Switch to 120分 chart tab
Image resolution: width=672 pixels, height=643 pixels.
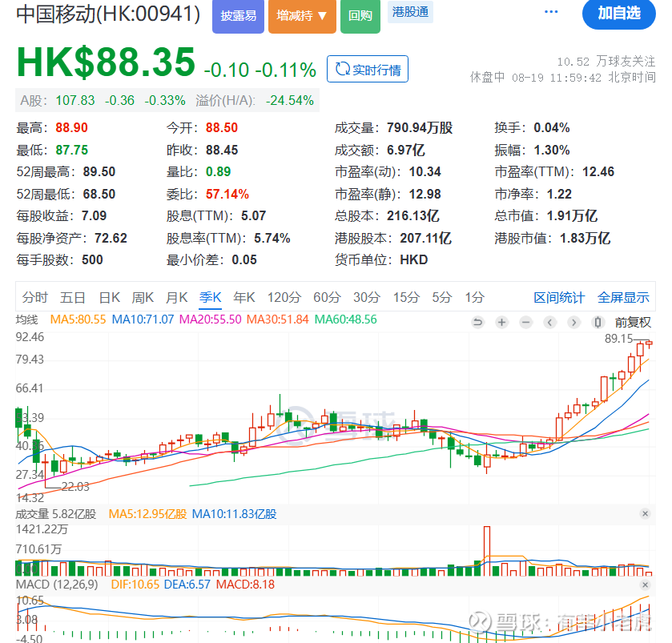(x=284, y=297)
